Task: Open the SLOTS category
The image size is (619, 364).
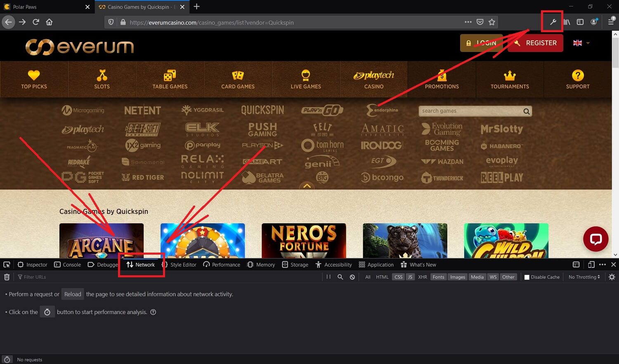Action: click(x=102, y=79)
